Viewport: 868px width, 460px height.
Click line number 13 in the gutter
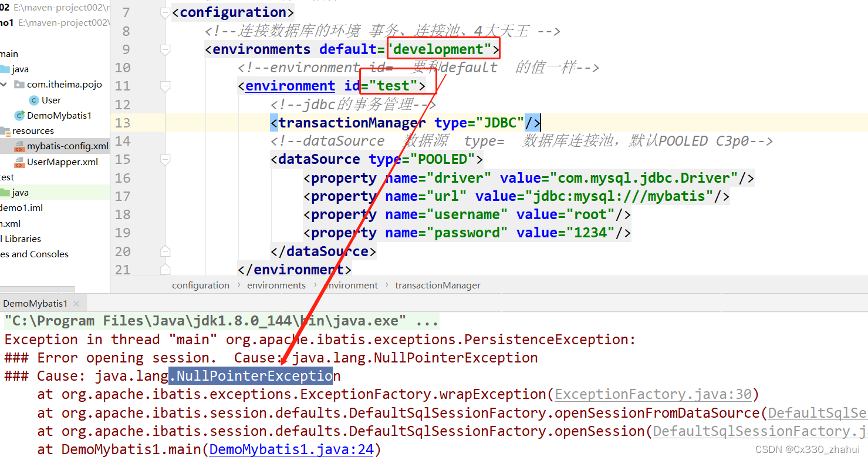pos(123,123)
